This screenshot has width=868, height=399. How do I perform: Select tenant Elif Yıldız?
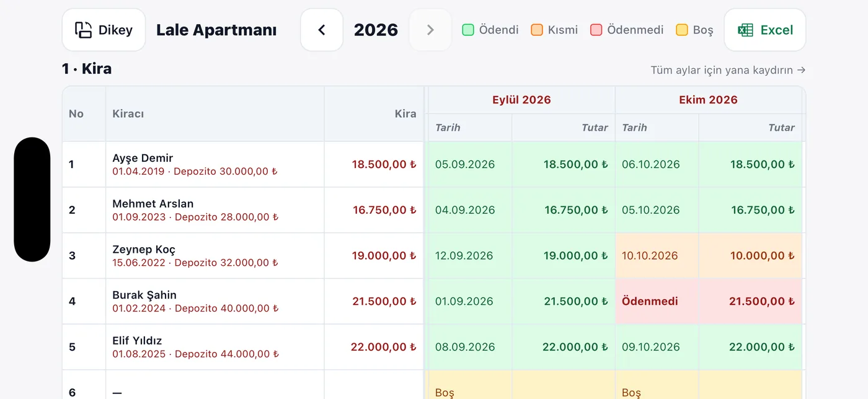coord(137,340)
